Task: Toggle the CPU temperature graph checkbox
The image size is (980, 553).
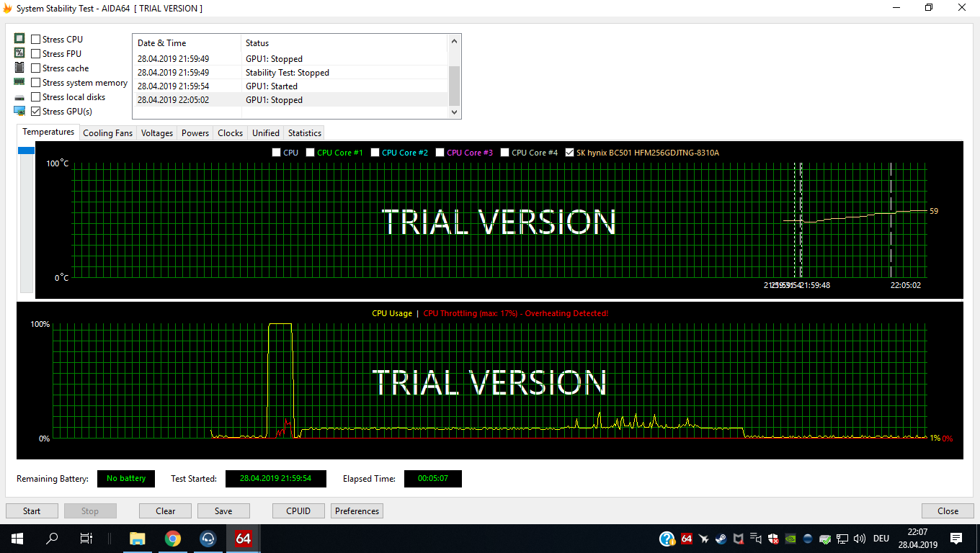Action: (276, 153)
